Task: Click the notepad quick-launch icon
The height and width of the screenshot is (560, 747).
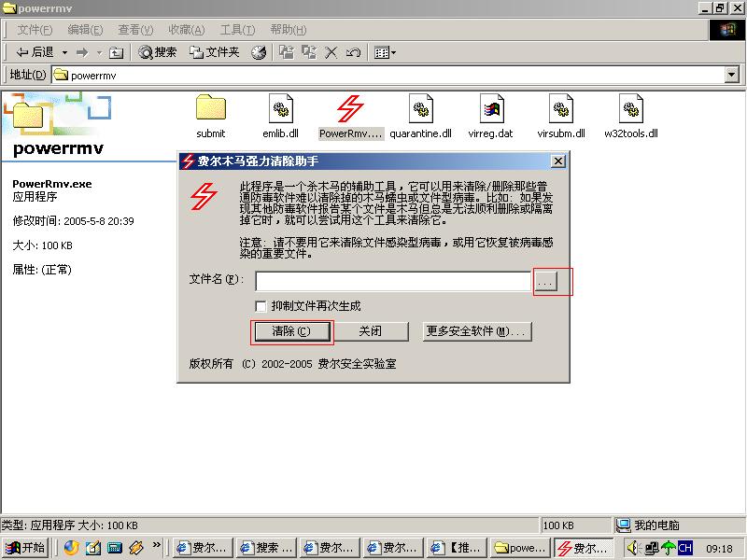Action: 92,548
